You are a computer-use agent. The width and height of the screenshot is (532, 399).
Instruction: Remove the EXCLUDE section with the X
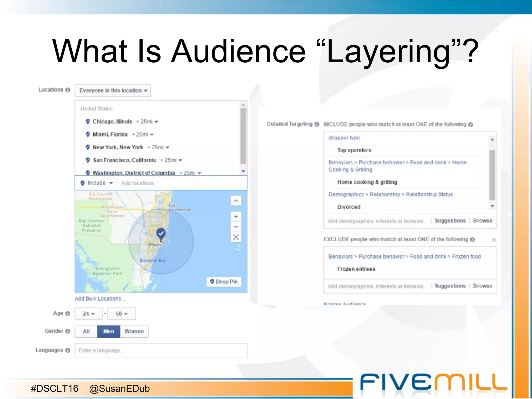(x=494, y=240)
